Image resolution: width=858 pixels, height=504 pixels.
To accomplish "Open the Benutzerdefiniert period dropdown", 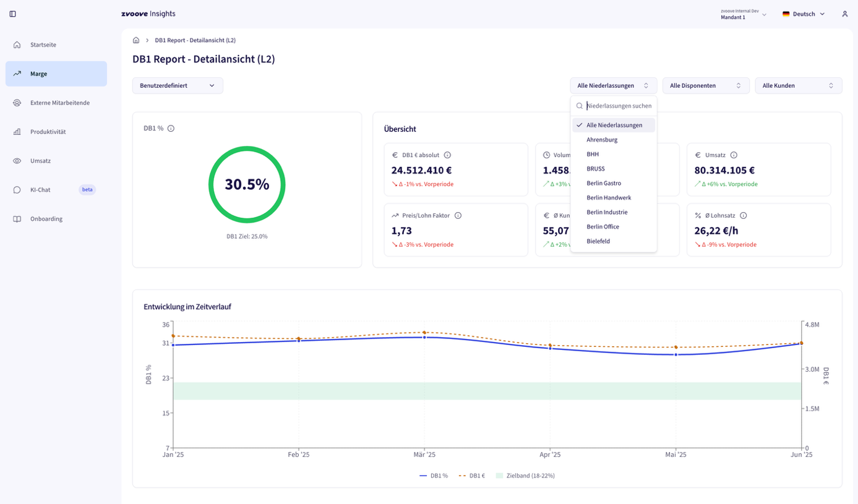I will (178, 85).
